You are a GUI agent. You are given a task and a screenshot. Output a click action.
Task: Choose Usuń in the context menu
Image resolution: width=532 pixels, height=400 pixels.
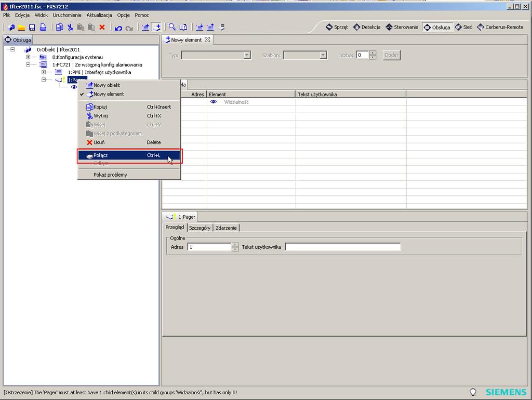pyautogui.click(x=129, y=142)
